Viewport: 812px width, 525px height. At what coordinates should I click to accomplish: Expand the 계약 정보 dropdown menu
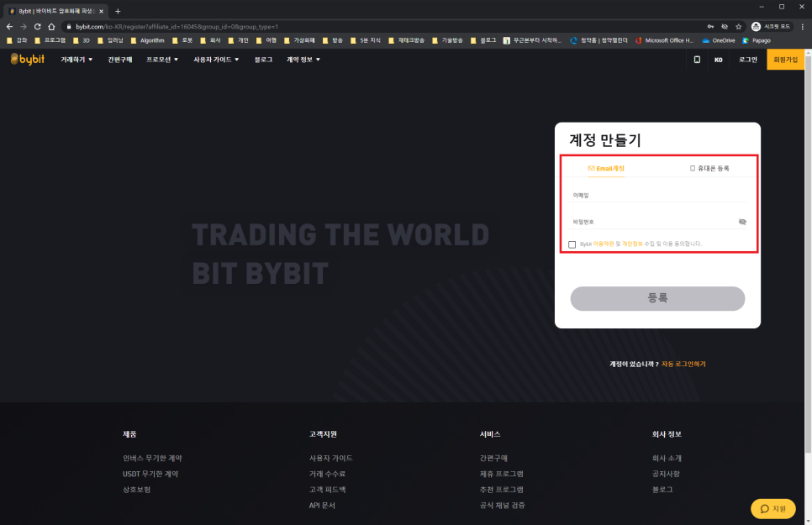(x=303, y=60)
